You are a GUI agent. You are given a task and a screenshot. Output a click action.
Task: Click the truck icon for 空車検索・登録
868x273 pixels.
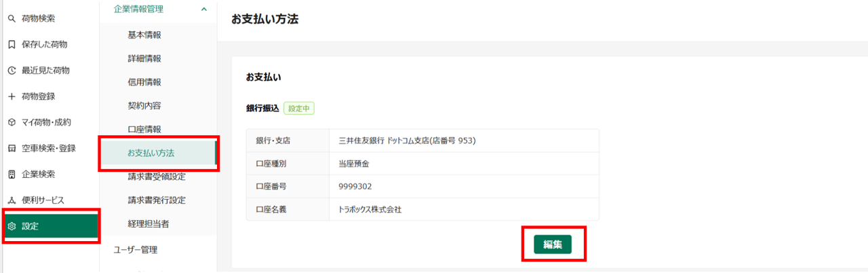(x=11, y=148)
